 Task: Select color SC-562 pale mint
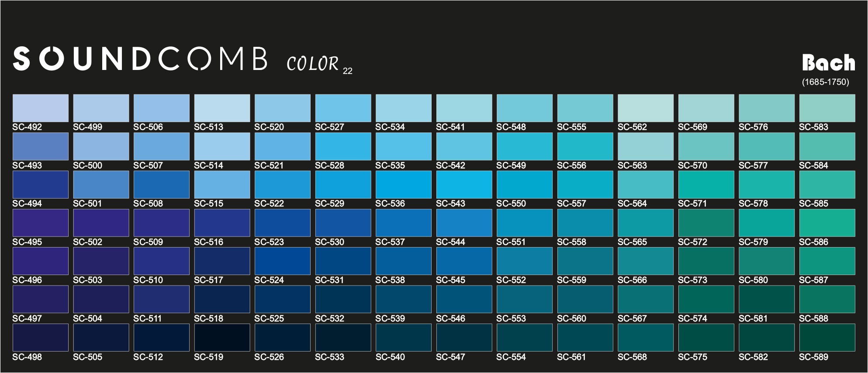pyautogui.click(x=645, y=108)
